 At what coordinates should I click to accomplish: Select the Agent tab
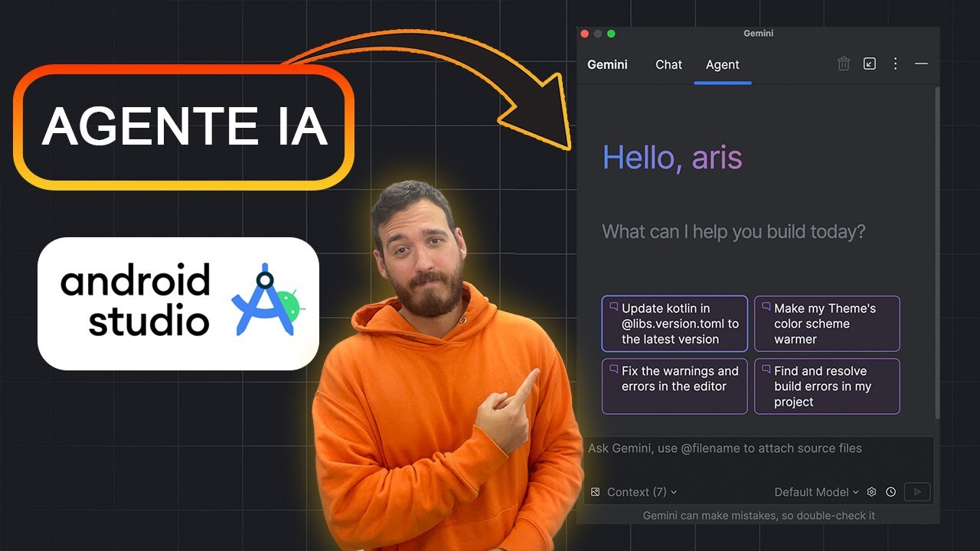click(723, 65)
